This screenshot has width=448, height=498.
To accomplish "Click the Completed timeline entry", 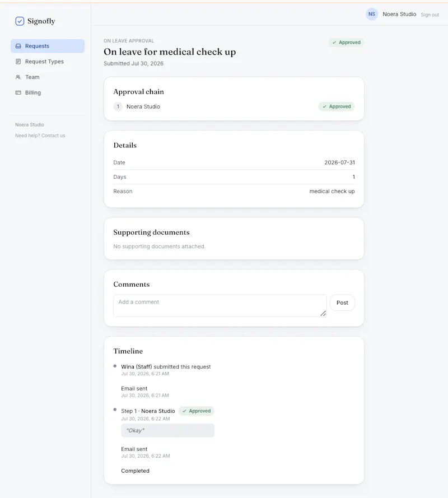I will tap(135, 471).
